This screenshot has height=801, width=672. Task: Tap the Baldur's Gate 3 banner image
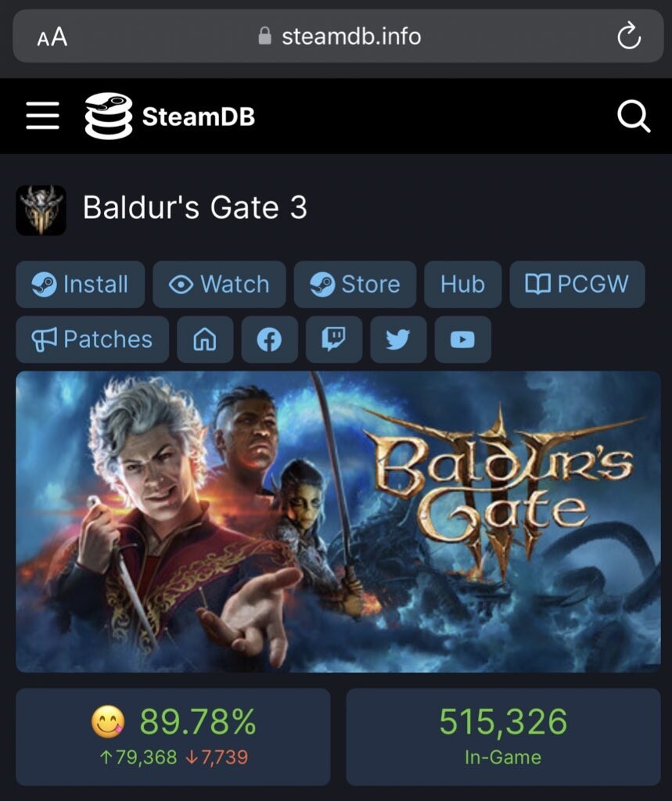(338, 522)
